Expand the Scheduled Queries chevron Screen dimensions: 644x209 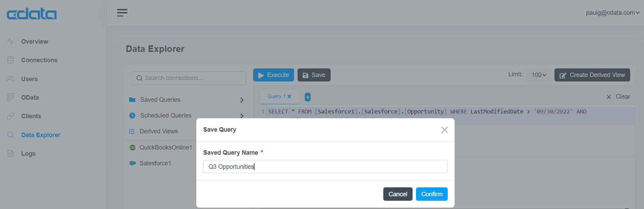click(242, 116)
